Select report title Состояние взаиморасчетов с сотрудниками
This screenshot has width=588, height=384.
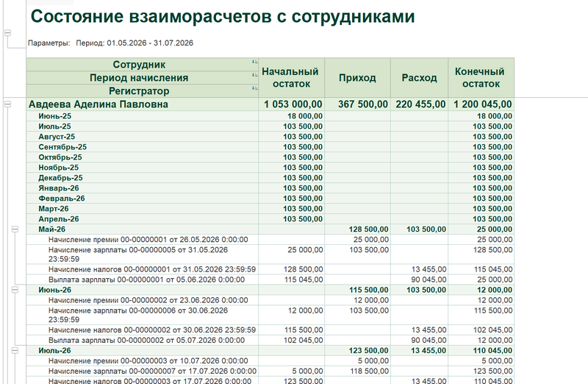[x=223, y=16]
